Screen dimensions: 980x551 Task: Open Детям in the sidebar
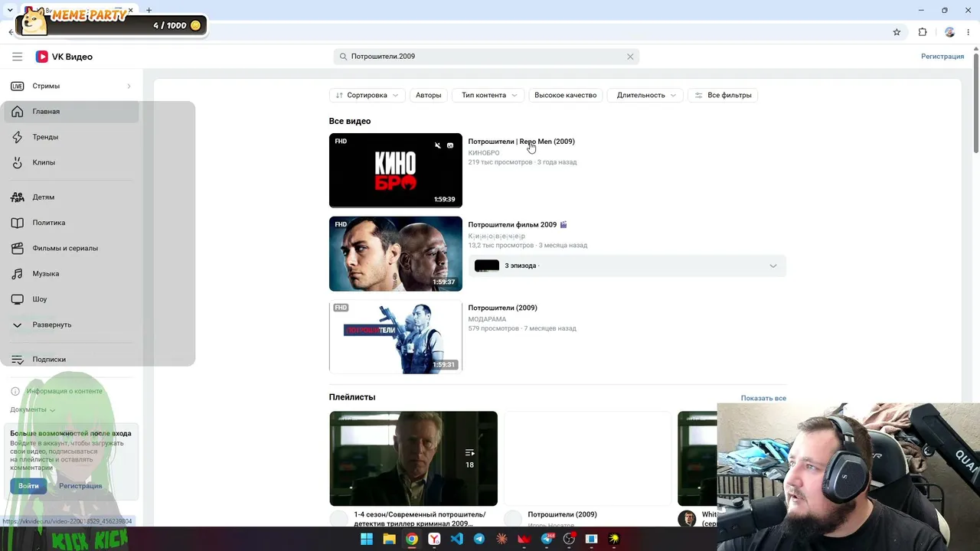[x=70, y=197]
